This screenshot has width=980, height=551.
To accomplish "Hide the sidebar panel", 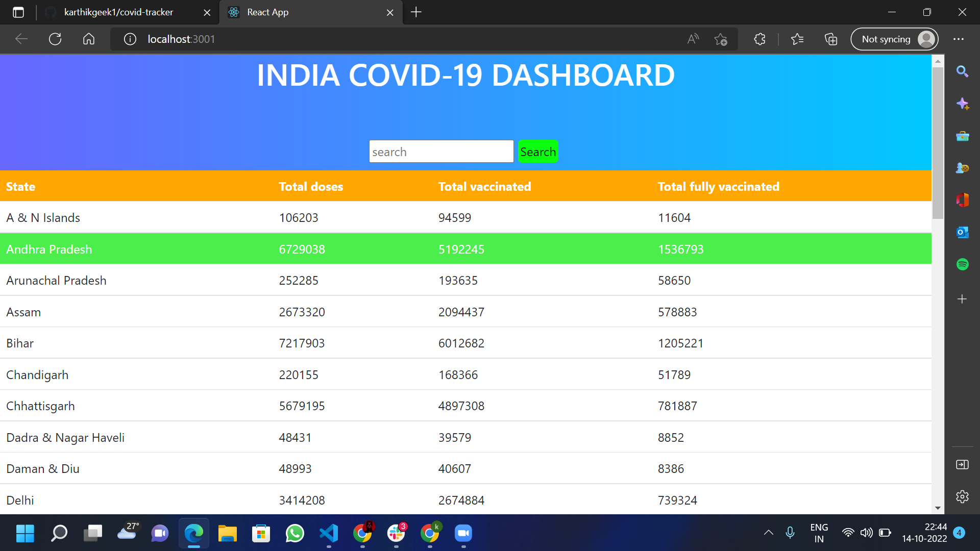I will pos(962,464).
